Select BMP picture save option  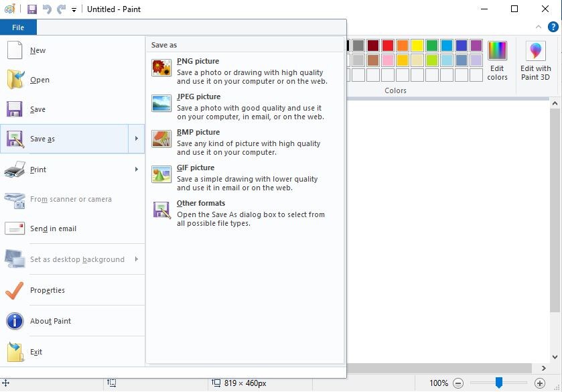pyautogui.click(x=244, y=141)
